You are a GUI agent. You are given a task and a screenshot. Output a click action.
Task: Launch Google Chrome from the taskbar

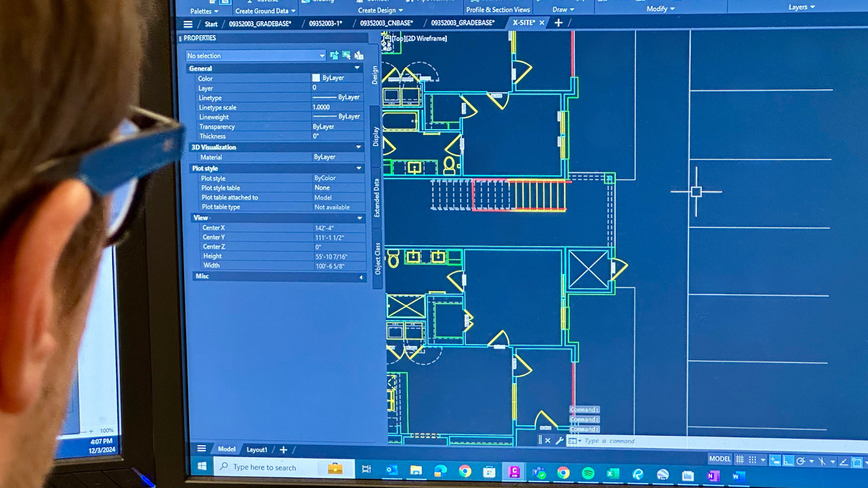click(465, 471)
